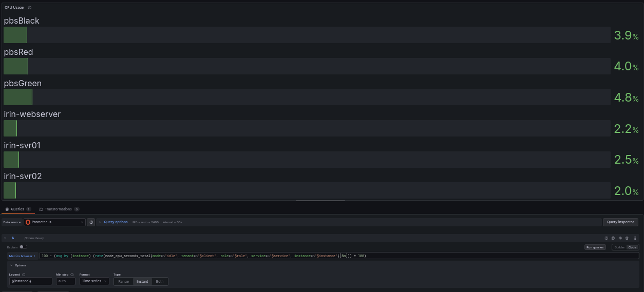Delete query A with trash icon
The image size is (644, 292).
coord(627,238)
